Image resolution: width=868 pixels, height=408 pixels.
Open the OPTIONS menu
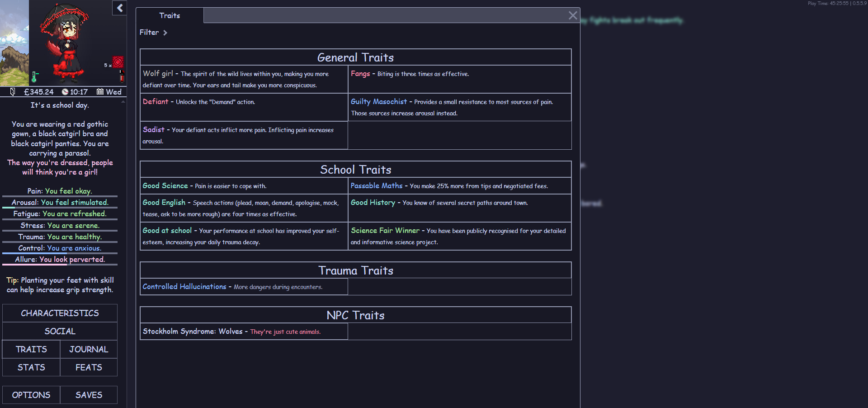(x=31, y=395)
